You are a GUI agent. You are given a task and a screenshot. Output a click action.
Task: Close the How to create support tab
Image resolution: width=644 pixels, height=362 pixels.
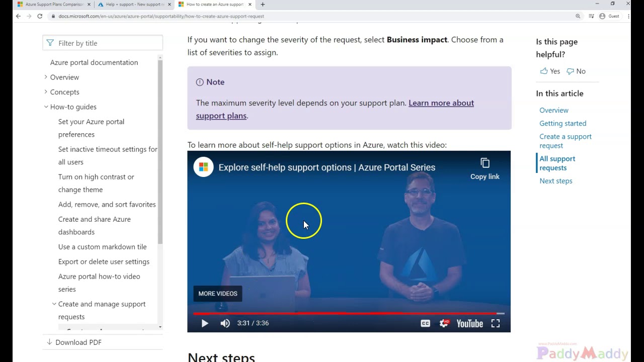click(250, 5)
